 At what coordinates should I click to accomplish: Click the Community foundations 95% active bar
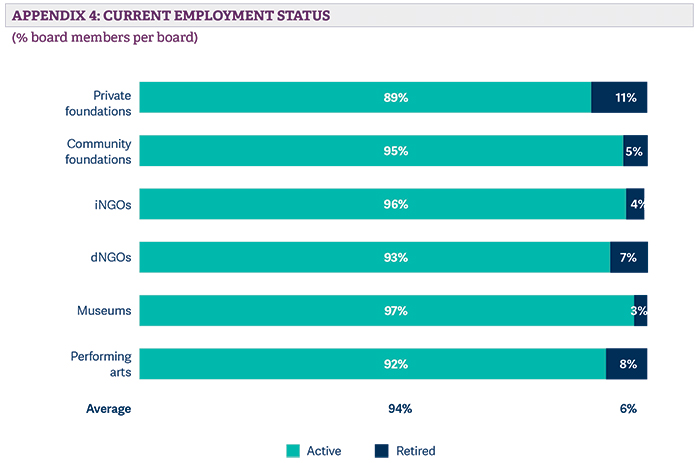(x=381, y=151)
